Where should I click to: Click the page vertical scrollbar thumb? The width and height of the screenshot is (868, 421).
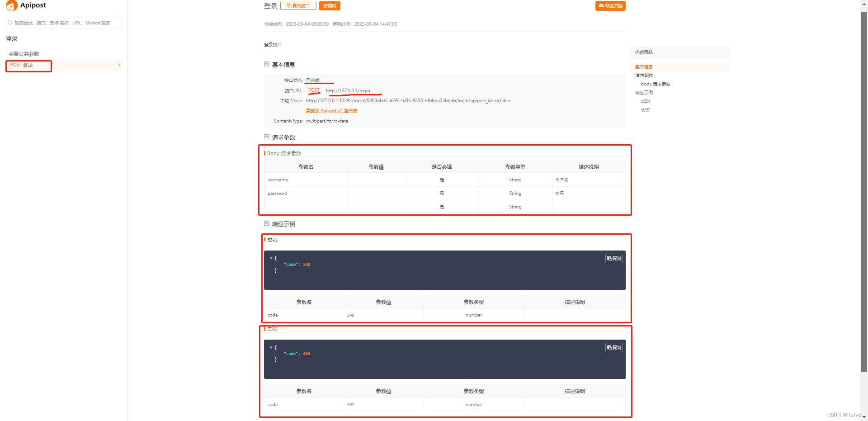click(x=864, y=191)
